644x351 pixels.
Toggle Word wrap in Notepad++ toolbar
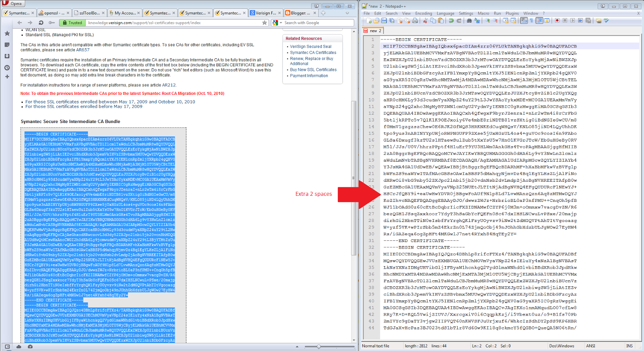click(524, 21)
